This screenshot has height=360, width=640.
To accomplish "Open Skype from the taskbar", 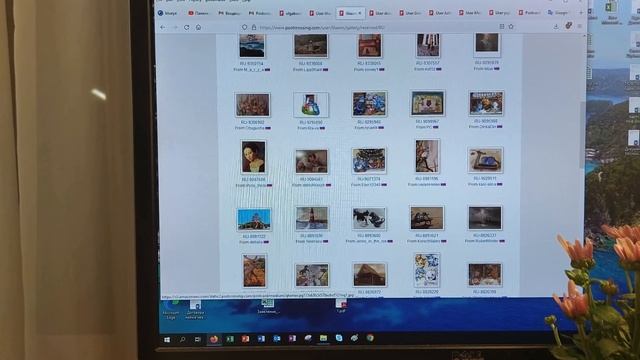I will [x=339, y=338].
